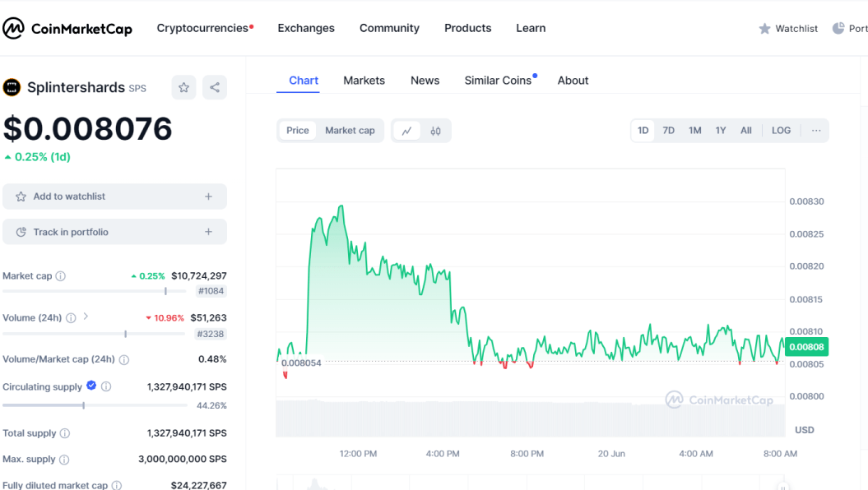Click Track in portfolio button
The image size is (868, 490).
(x=114, y=232)
